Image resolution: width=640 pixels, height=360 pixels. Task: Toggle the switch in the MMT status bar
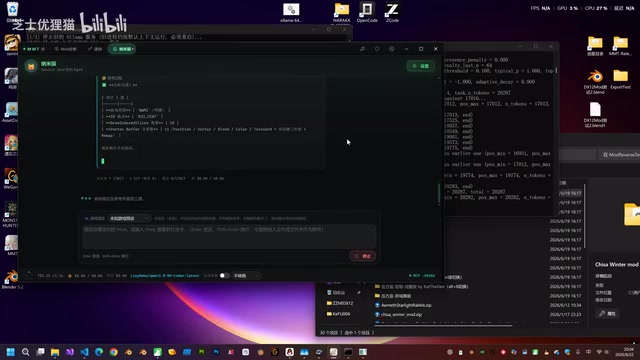pyautogui.click(x=224, y=276)
